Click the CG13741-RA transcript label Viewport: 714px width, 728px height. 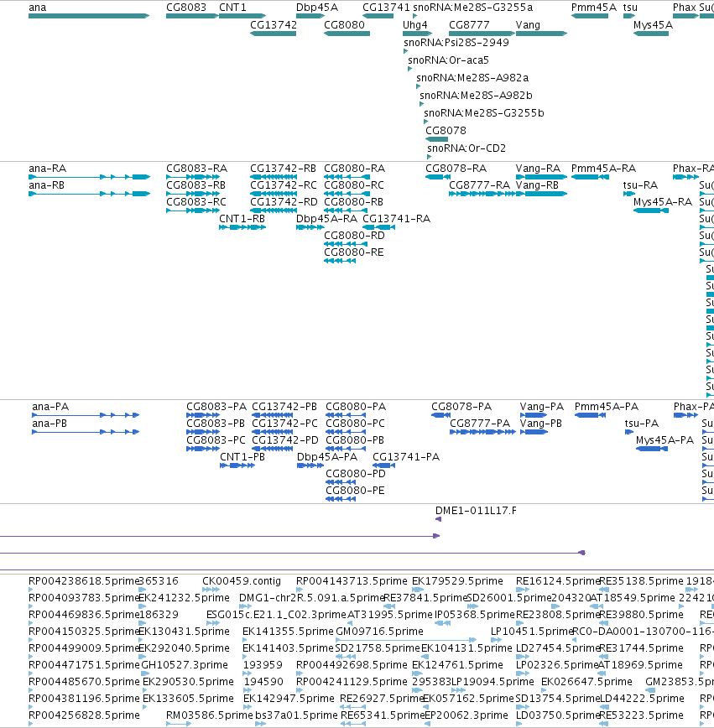pos(396,219)
